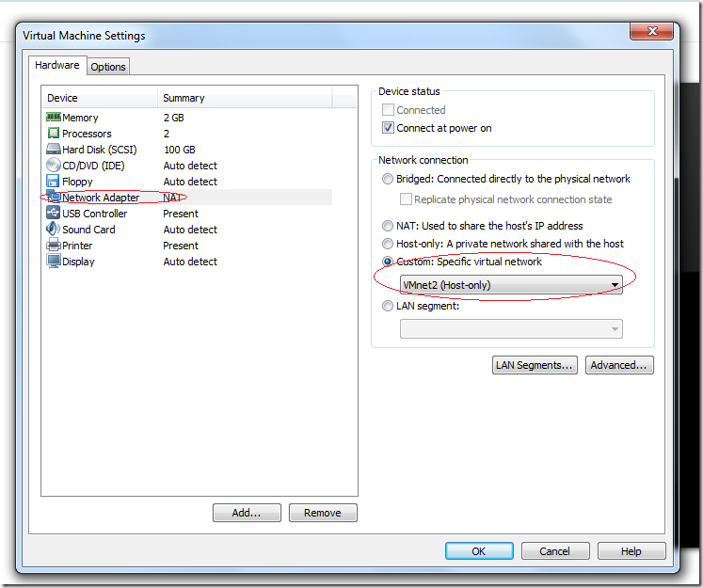Click the USB Controller icon
Screen dimensions: 703x588
click(x=54, y=214)
